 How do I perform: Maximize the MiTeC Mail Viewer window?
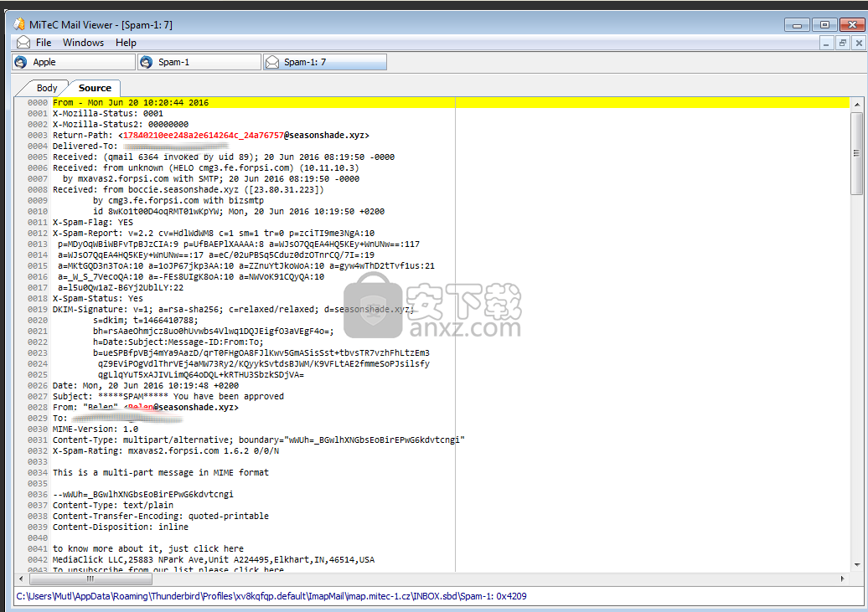tap(824, 25)
